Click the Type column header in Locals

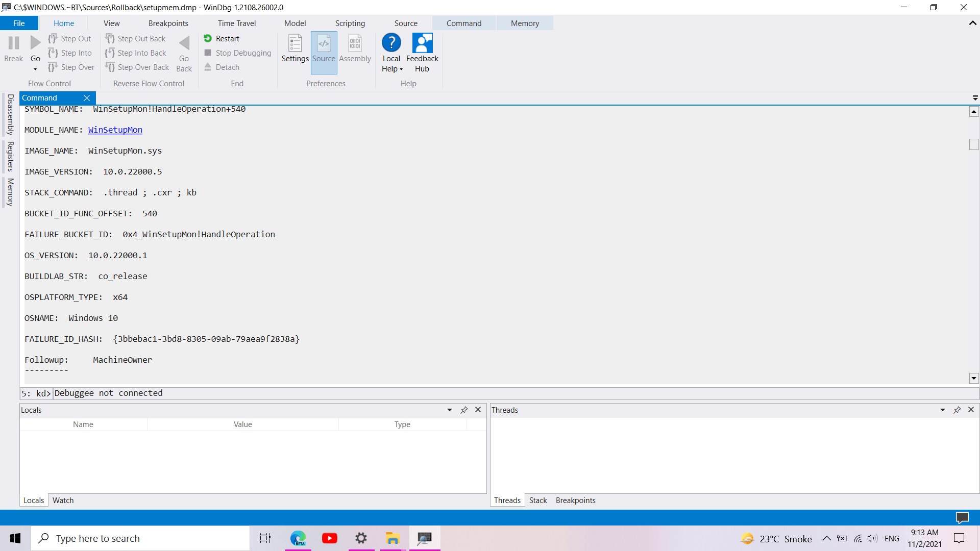402,424
